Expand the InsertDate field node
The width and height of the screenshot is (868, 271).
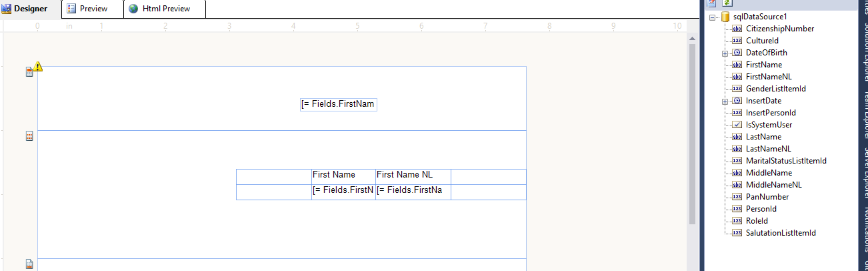725,101
